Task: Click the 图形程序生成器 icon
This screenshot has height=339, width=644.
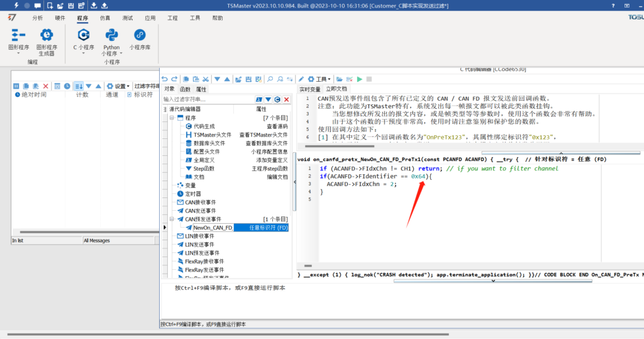Action: pyautogui.click(x=47, y=35)
